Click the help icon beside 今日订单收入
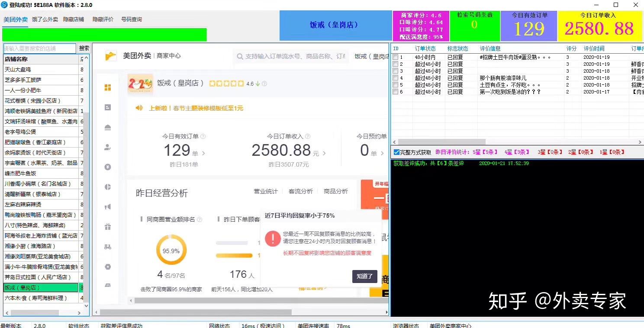Viewport: 644px width, 328px height. click(x=308, y=136)
